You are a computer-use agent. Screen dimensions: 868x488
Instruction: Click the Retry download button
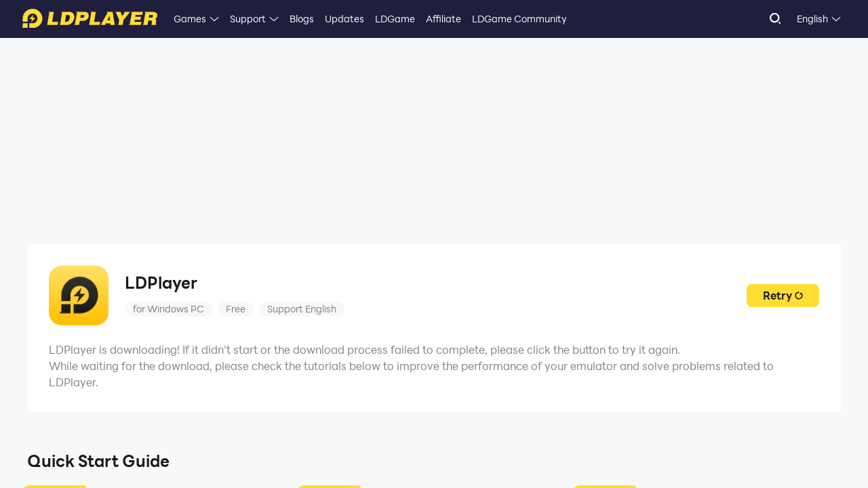pos(783,296)
